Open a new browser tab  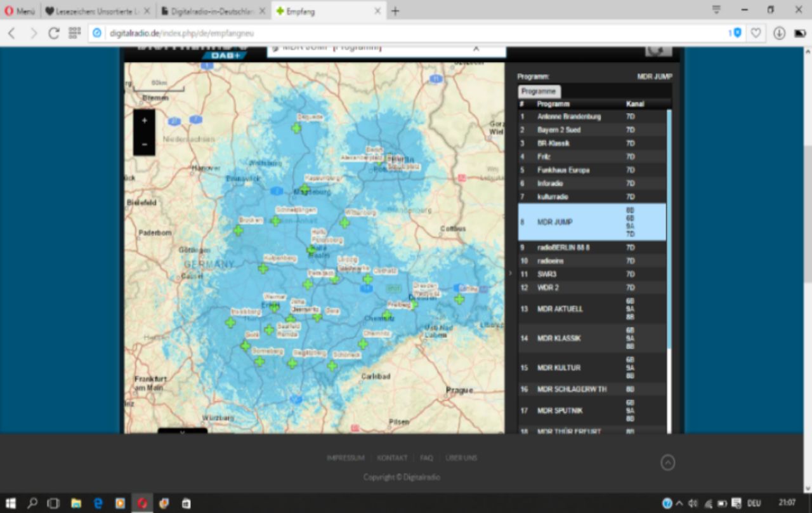(395, 11)
